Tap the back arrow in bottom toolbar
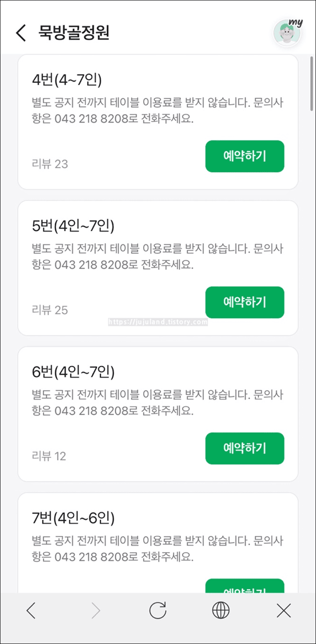The image size is (316, 644). pyautogui.click(x=31, y=610)
